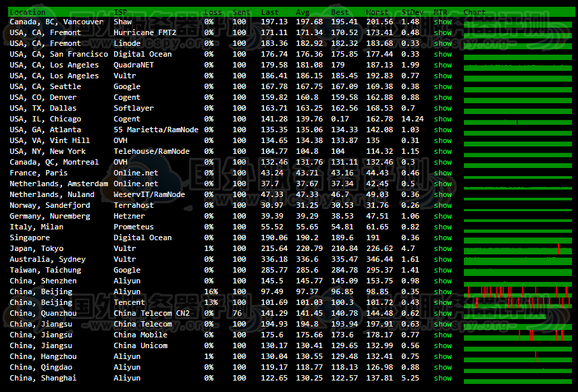Click show for Amsterdam Online.net
The width and height of the screenshot is (578, 392).
(x=443, y=184)
